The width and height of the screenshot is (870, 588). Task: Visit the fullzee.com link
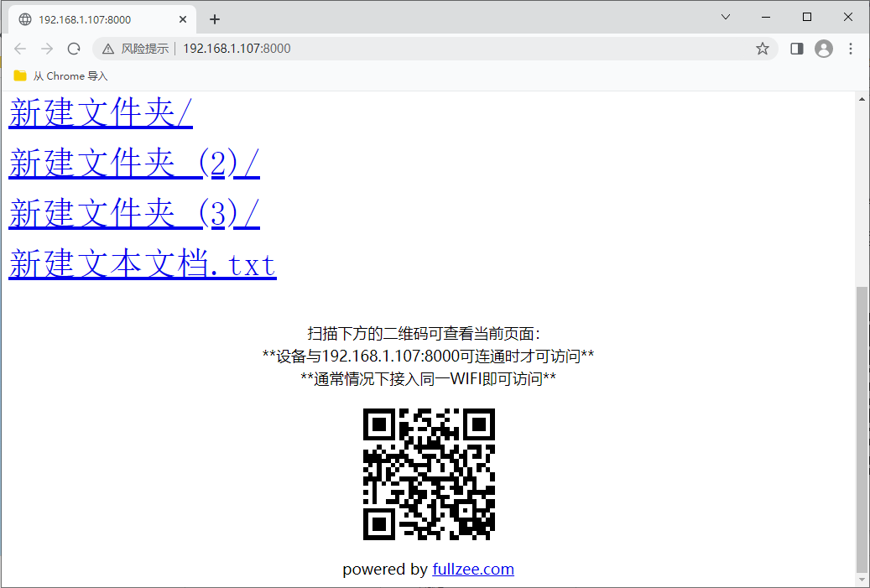473,570
